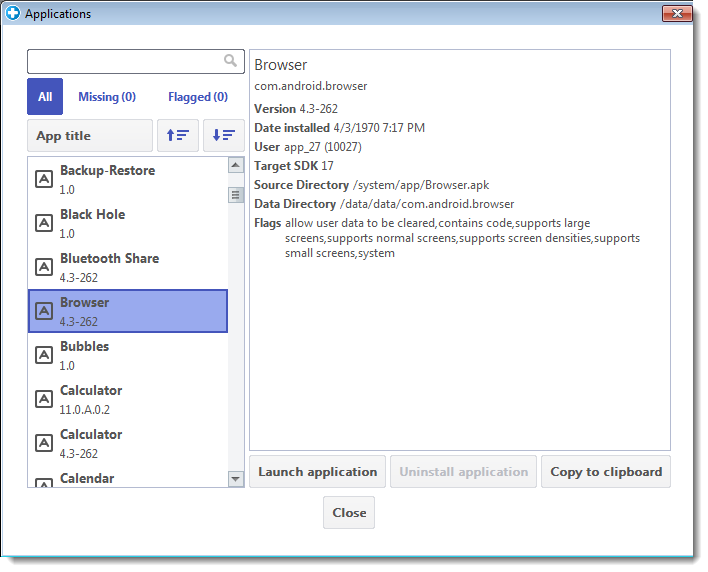The height and width of the screenshot is (572, 708).
Task: Sort app list descending
Action: click(x=224, y=135)
